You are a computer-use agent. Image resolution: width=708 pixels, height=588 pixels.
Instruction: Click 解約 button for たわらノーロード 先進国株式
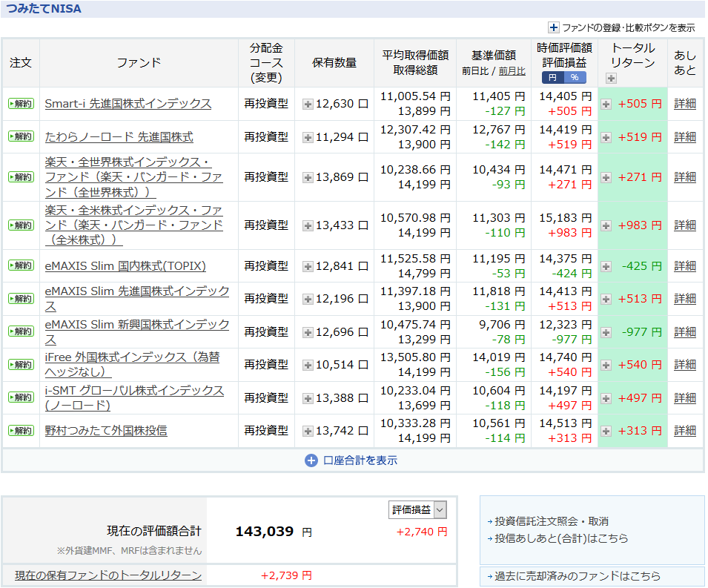click(x=21, y=136)
